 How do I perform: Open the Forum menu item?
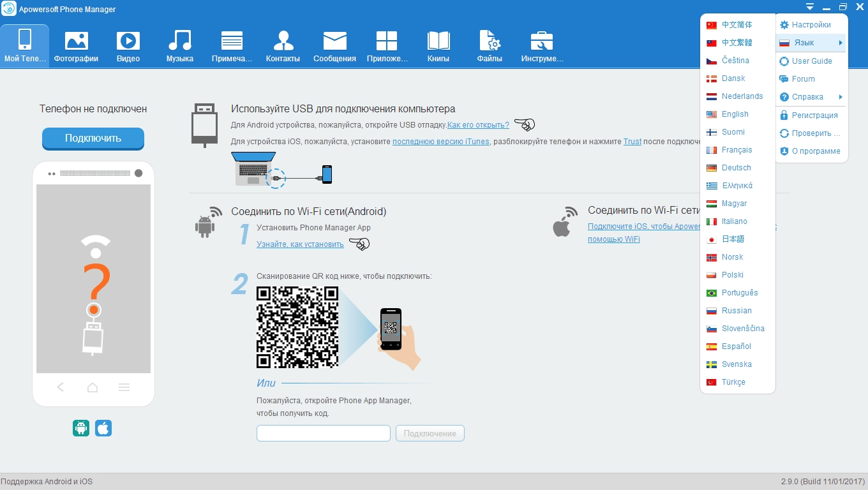coord(811,79)
